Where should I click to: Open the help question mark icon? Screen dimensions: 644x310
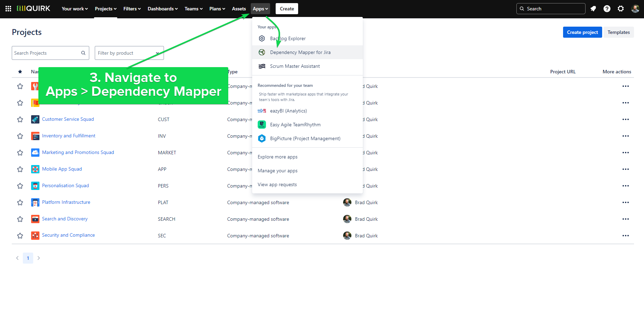[x=607, y=9]
